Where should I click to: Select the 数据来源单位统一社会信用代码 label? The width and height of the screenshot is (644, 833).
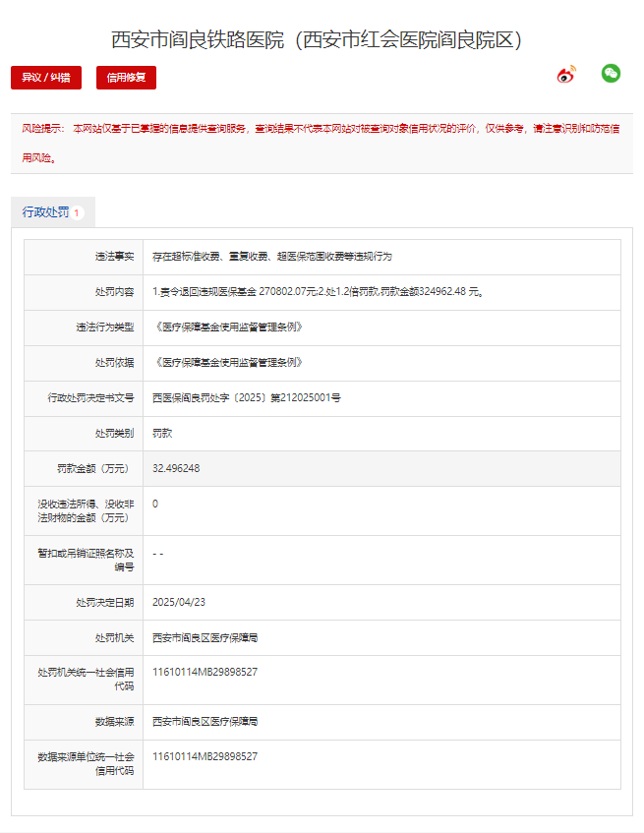[x=86, y=764]
